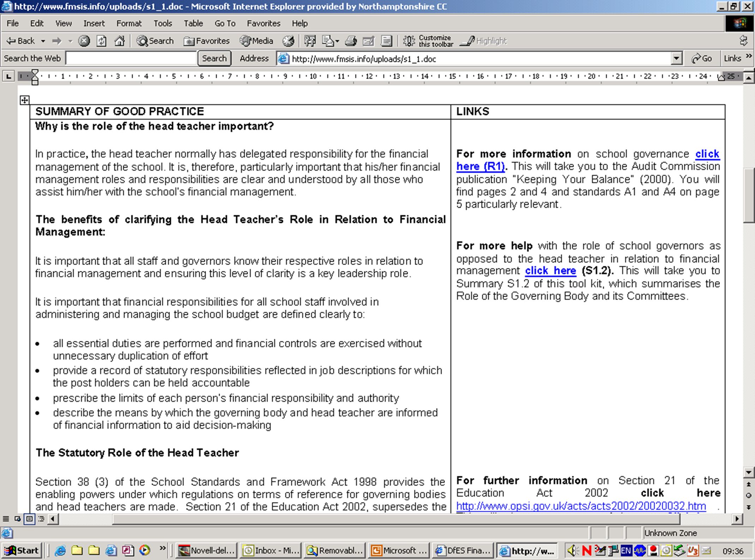Click horizontal scrollbar right arrow
Viewport: 755px width, 560px height.
[737, 519]
